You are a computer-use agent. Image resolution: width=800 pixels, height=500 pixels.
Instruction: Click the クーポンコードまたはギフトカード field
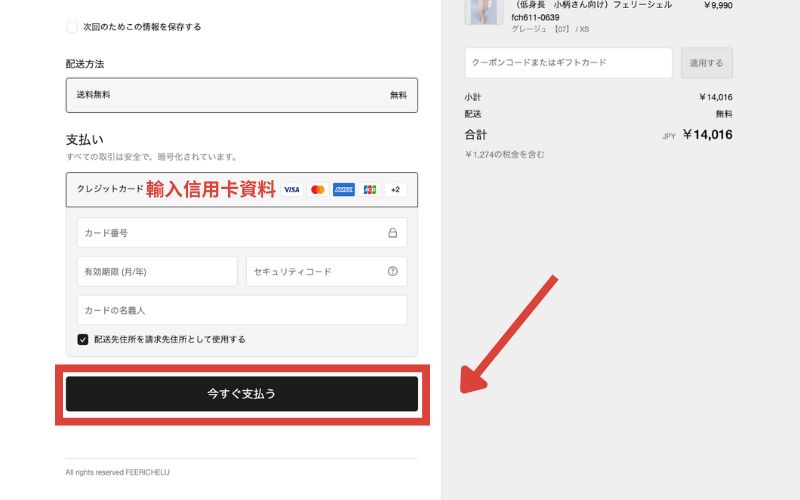(x=568, y=62)
